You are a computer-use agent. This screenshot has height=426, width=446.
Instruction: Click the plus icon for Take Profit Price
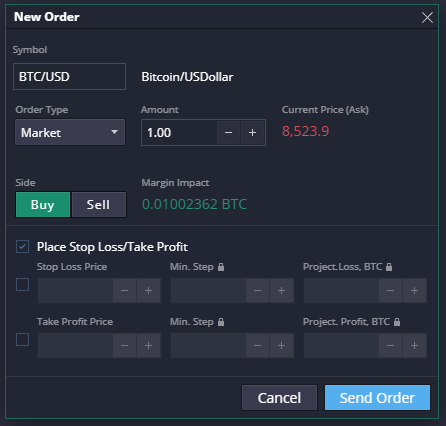pyautogui.click(x=148, y=346)
